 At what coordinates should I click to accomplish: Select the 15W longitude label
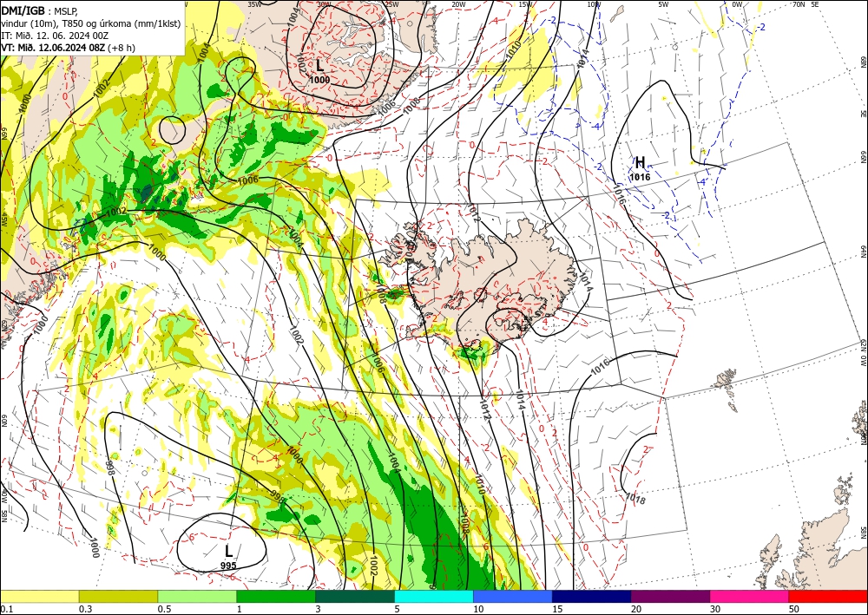(526, 4)
